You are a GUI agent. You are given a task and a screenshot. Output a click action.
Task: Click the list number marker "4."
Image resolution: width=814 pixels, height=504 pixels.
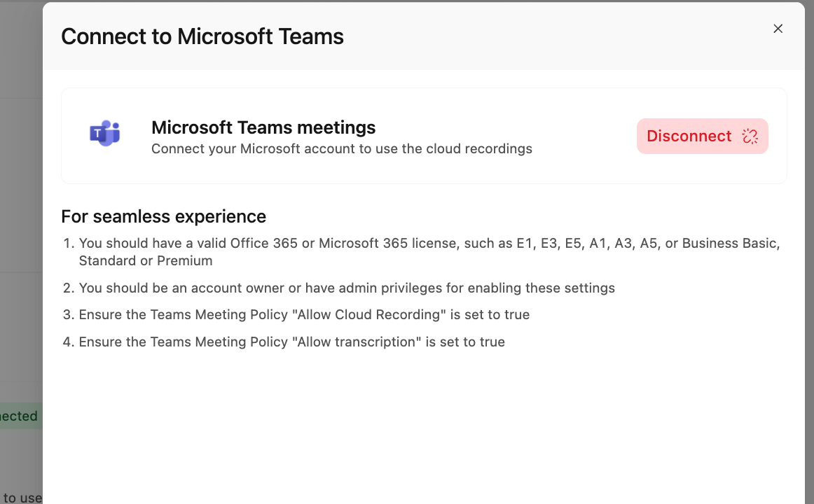pos(69,342)
